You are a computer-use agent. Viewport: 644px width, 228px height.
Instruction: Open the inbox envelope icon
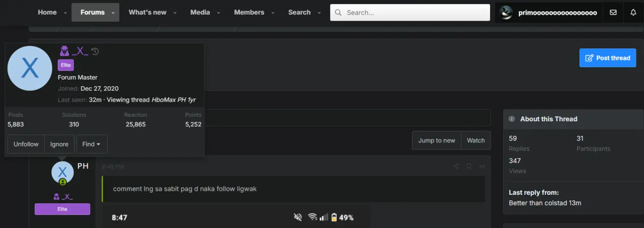click(613, 13)
